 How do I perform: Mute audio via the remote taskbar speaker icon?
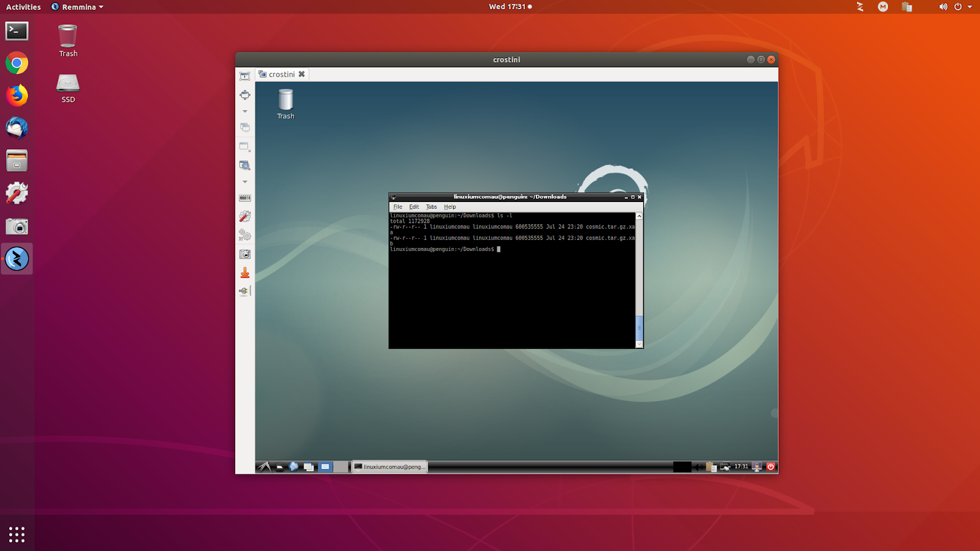tap(698, 467)
